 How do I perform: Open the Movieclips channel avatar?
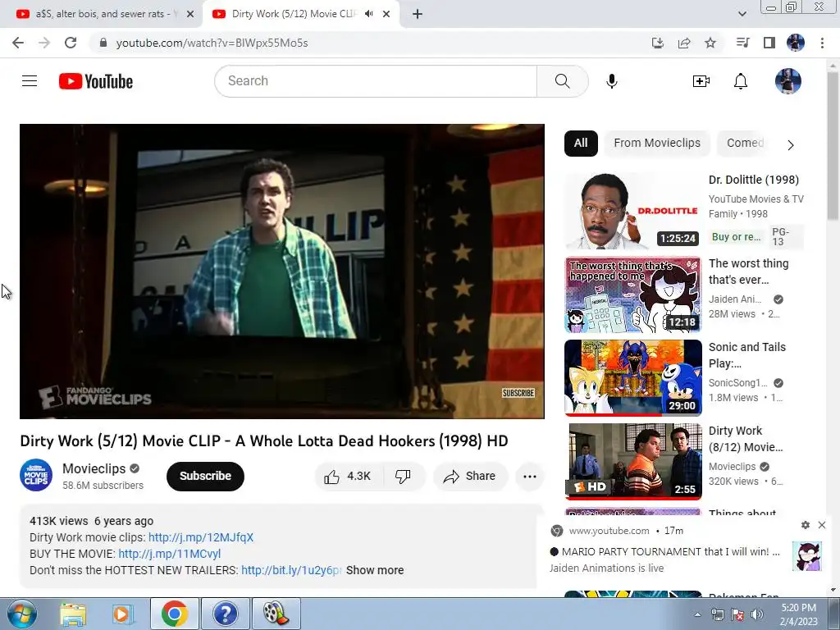36,475
